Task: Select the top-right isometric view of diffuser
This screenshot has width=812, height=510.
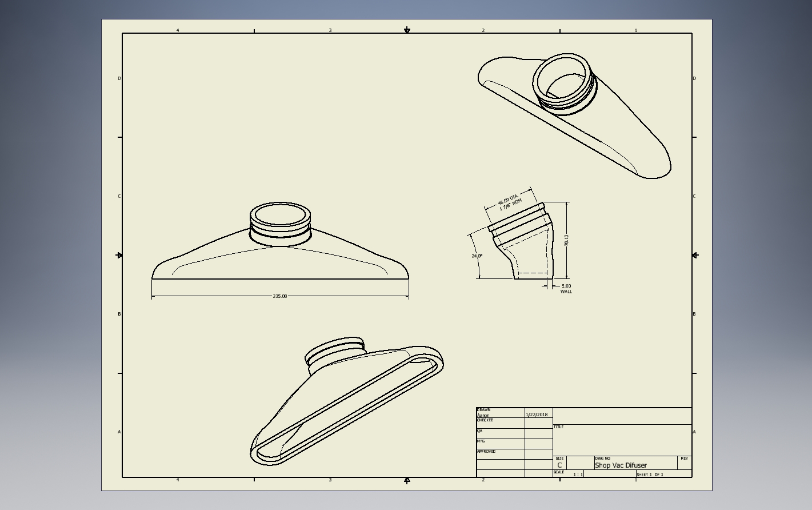Action: coord(574,115)
